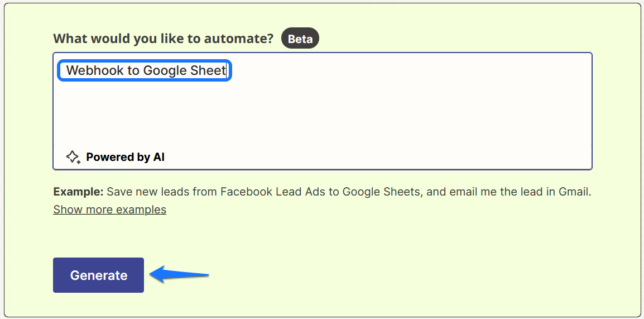
Task: Place cursor after the word Sheet in the prompt
Action: tap(227, 70)
